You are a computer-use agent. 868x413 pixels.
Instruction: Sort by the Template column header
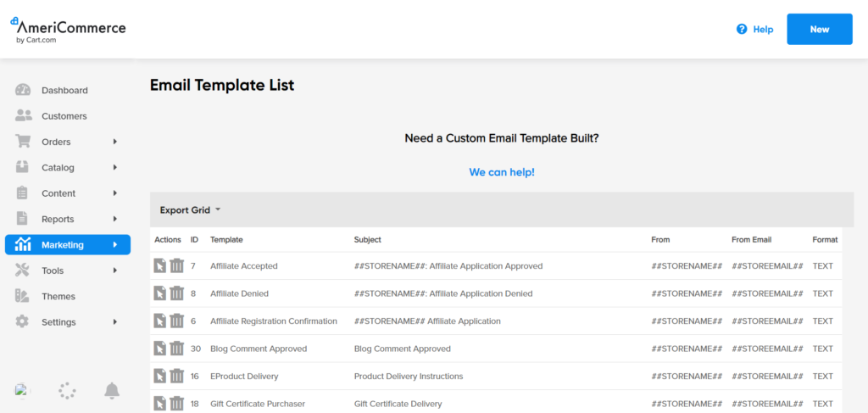(x=226, y=240)
